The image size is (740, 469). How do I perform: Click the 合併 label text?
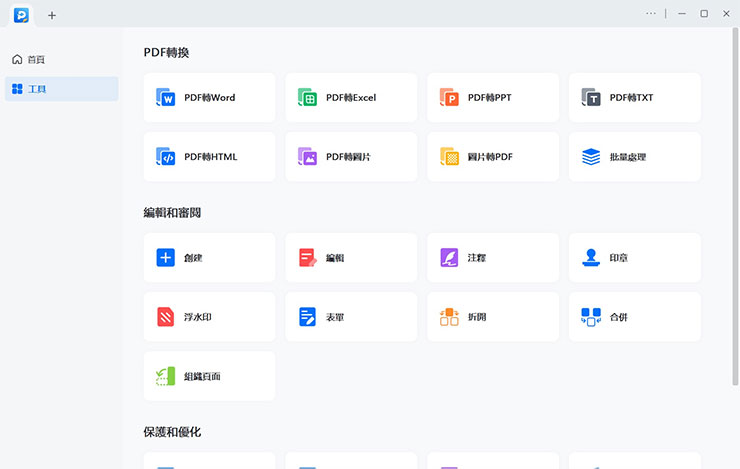pos(619,317)
